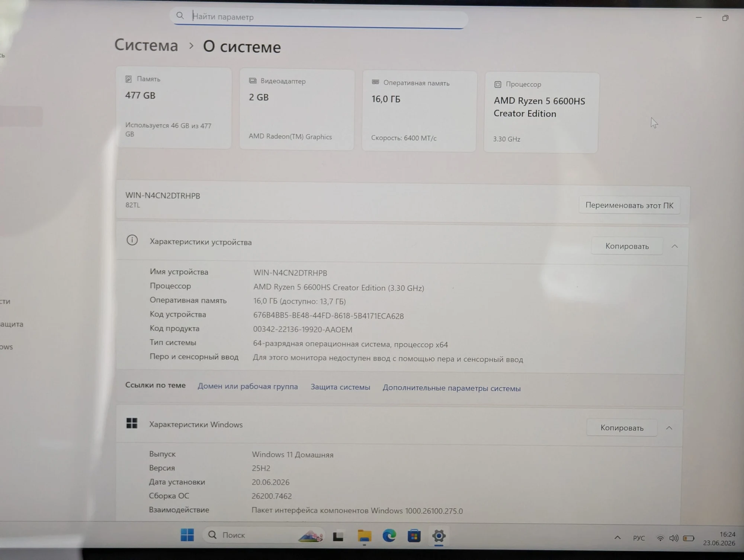Click the magnifier icon in settings search
The width and height of the screenshot is (744, 560).
(x=180, y=16)
